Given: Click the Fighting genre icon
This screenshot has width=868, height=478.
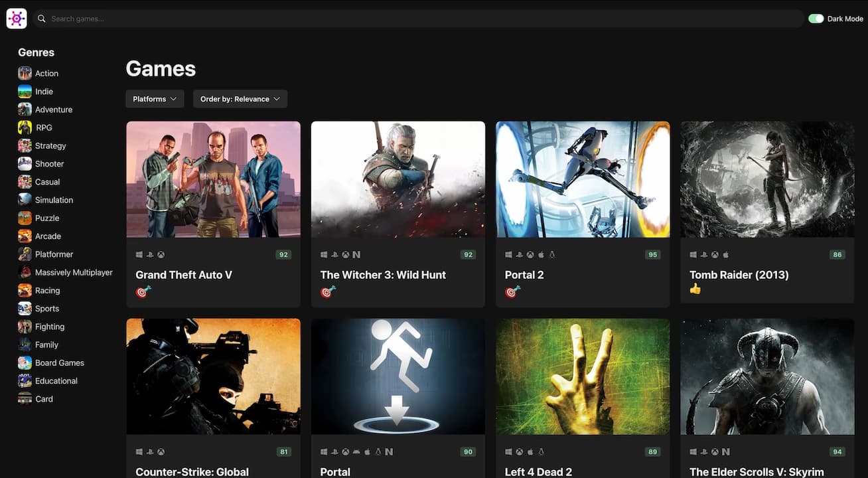Looking at the screenshot, I should pyautogui.click(x=25, y=327).
